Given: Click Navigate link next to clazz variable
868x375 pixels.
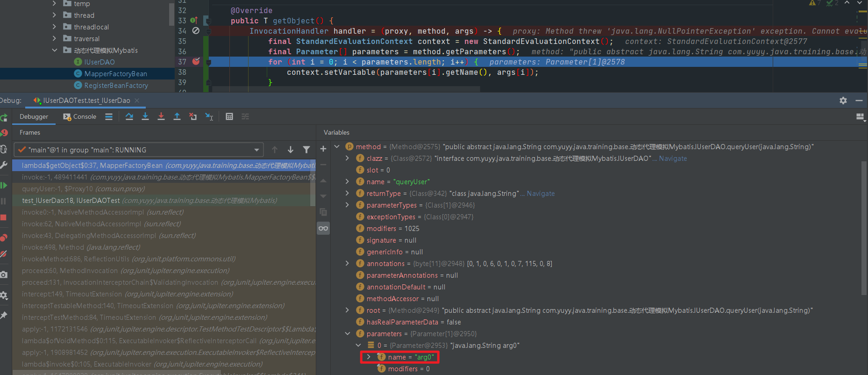Looking at the screenshot, I should [673, 159].
